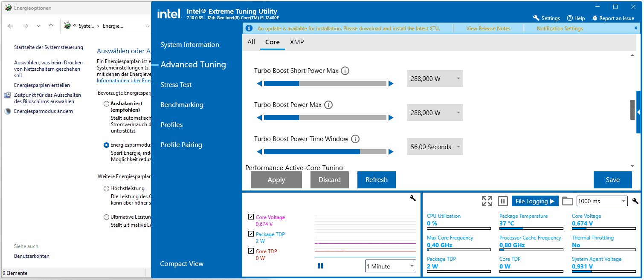Decrease Turbo Boost Short Power Max with left arrow
Screen dimensions: 644x280
(259, 84)
